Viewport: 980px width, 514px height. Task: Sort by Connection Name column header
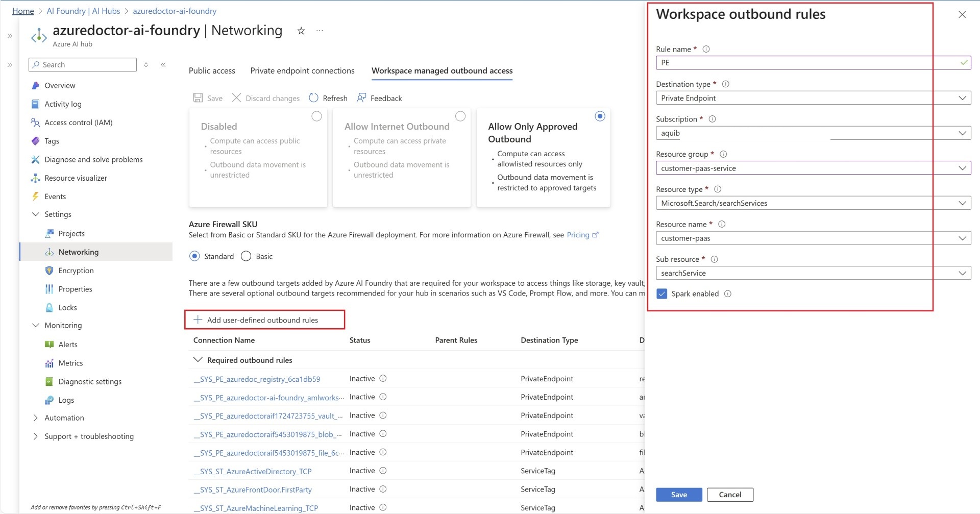click(224, 340)
